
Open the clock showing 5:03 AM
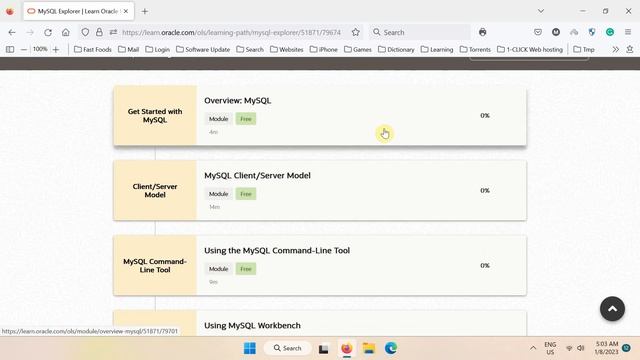pyautogui.click(x=607, y=348)
